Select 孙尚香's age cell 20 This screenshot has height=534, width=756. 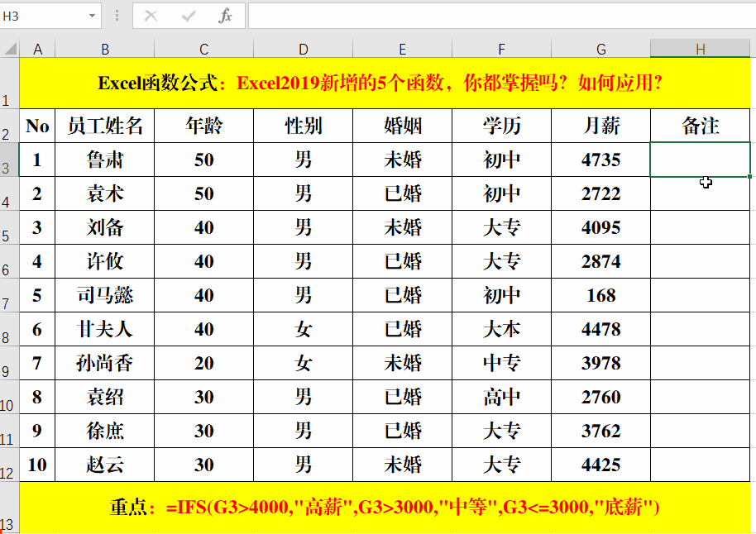tap(204, 363)
